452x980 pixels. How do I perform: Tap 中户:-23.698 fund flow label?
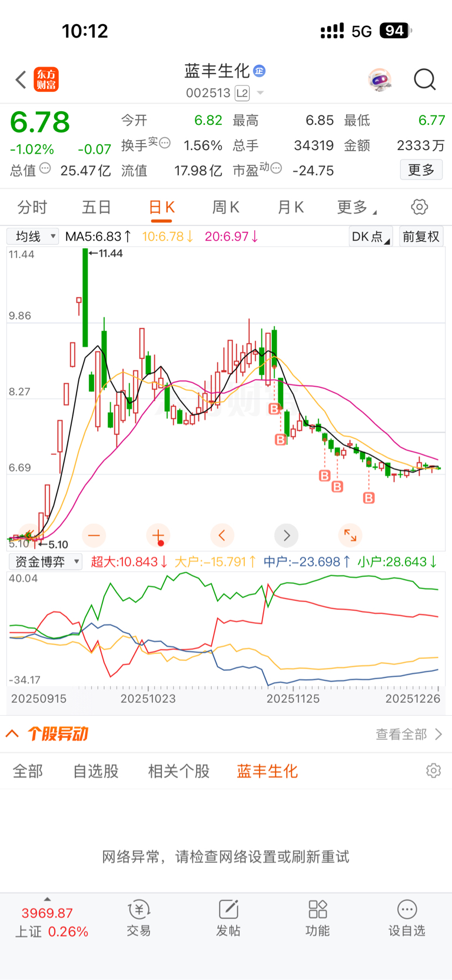click(x=307, y=562)
